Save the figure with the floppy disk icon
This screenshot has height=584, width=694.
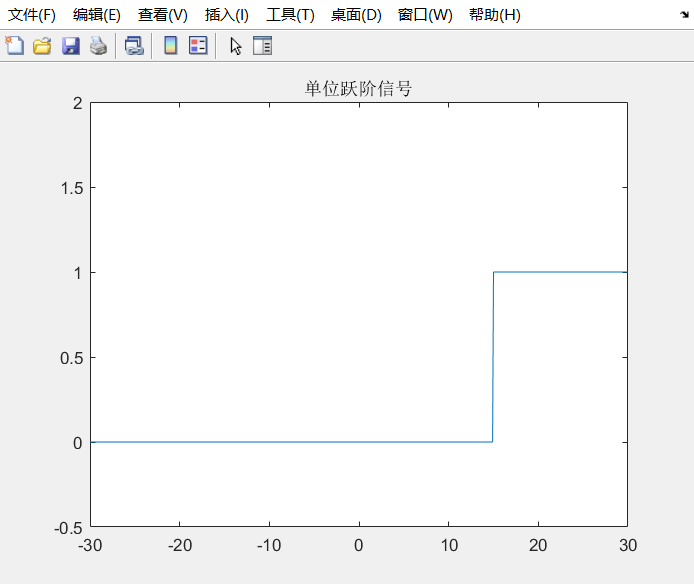click(x=70, y=46)
